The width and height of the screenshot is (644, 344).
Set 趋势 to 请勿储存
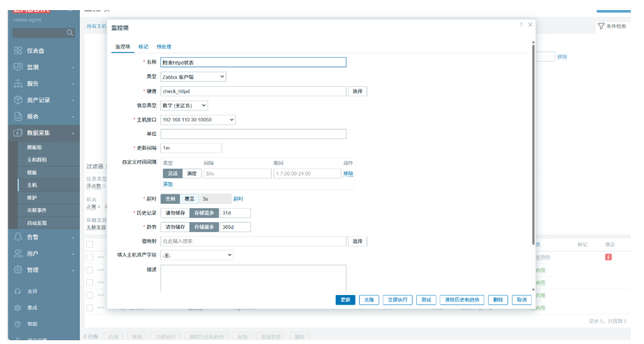[175, 227]
